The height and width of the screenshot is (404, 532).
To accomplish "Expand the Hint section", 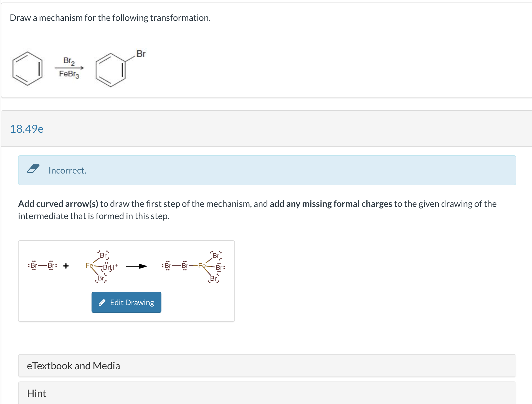I will point(266,393).
